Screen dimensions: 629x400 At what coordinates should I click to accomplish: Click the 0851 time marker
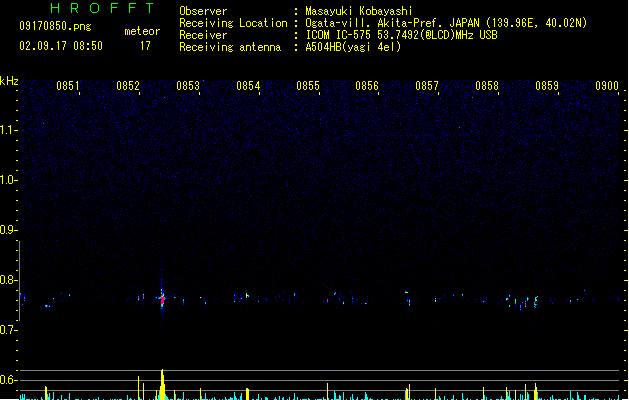(67, 86)
